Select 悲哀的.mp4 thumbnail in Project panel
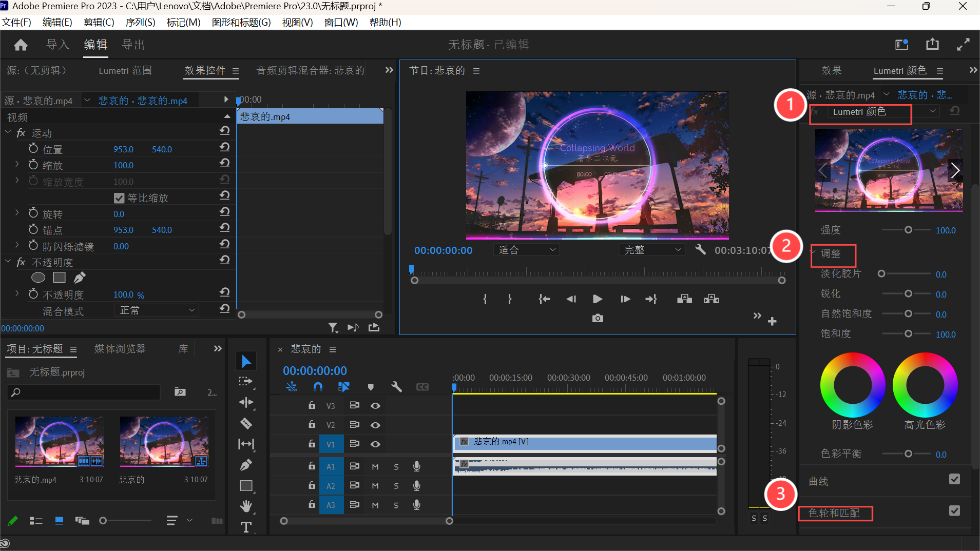Screen dimensions: 980x551 point(60,441)
